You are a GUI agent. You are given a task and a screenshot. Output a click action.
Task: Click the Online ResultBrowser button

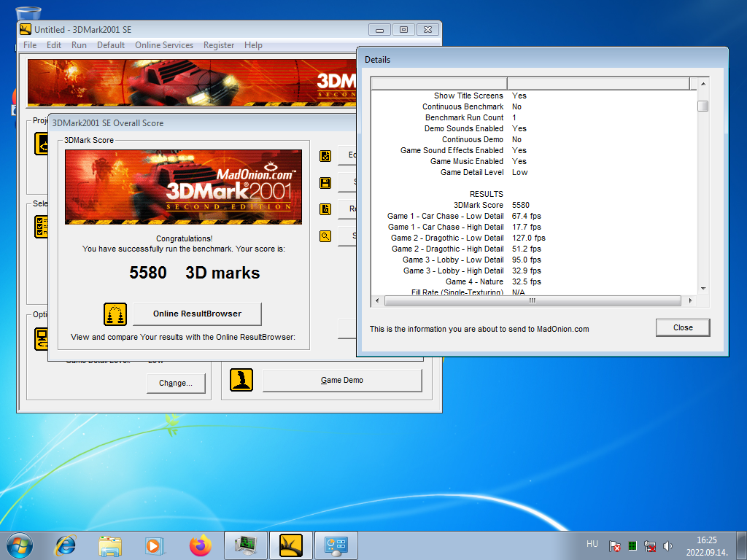coord(197,314)
